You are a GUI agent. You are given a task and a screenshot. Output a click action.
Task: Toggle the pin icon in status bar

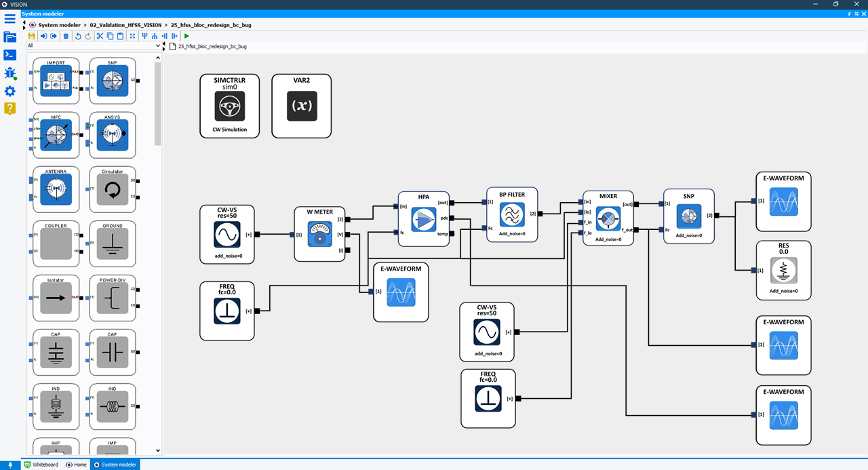pos(10,465)
